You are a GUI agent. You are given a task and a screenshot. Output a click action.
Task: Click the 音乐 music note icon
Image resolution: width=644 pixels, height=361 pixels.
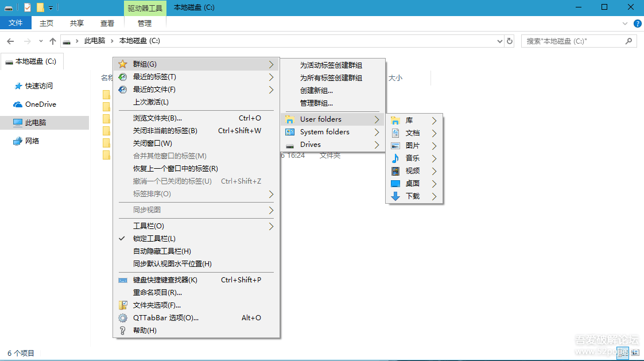pos(395,158)
